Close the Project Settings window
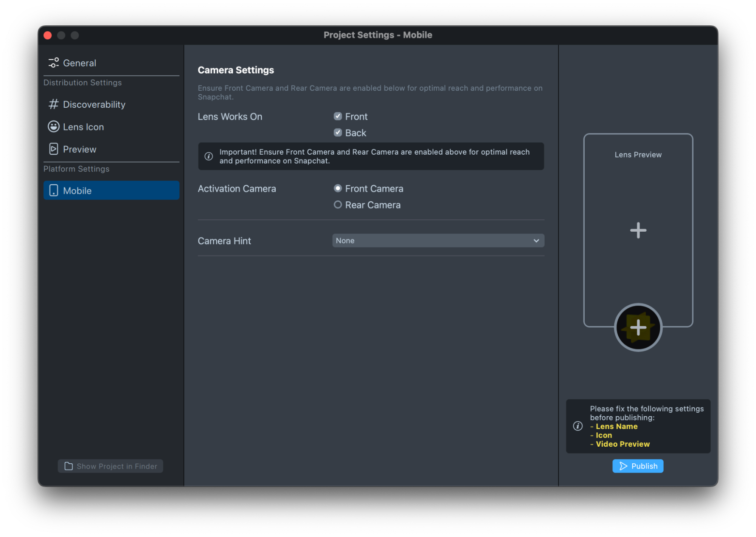This screenshot has height=537, width=756. click(x=48, y=35)
